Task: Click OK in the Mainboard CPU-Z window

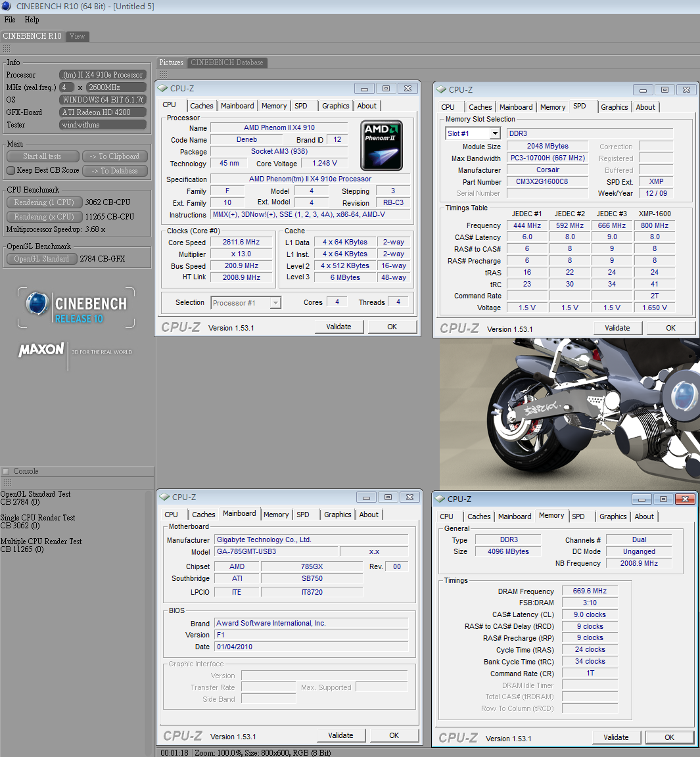Action: pyautogui.click(x=394, y=735)
